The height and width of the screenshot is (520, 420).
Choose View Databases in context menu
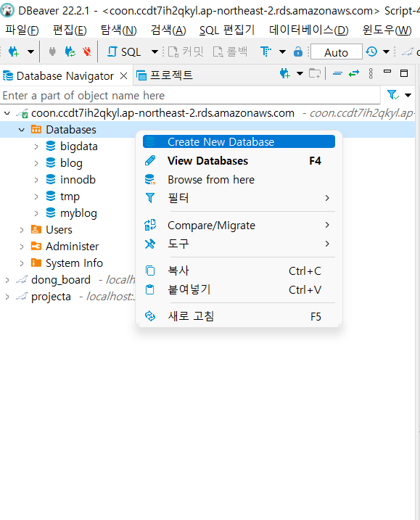pos(239,161)
